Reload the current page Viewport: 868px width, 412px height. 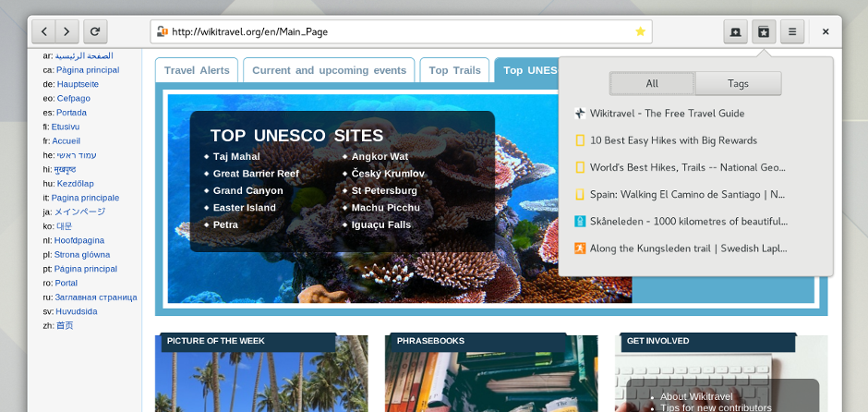tap(95, 31)
